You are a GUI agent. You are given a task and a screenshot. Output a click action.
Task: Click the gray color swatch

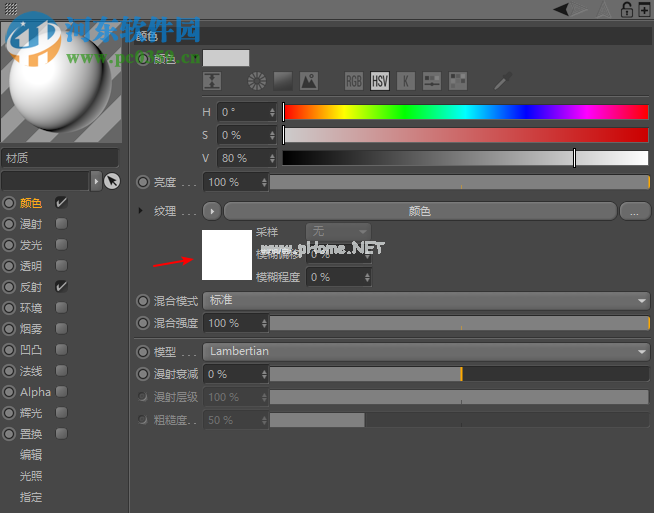click(226, 58)
